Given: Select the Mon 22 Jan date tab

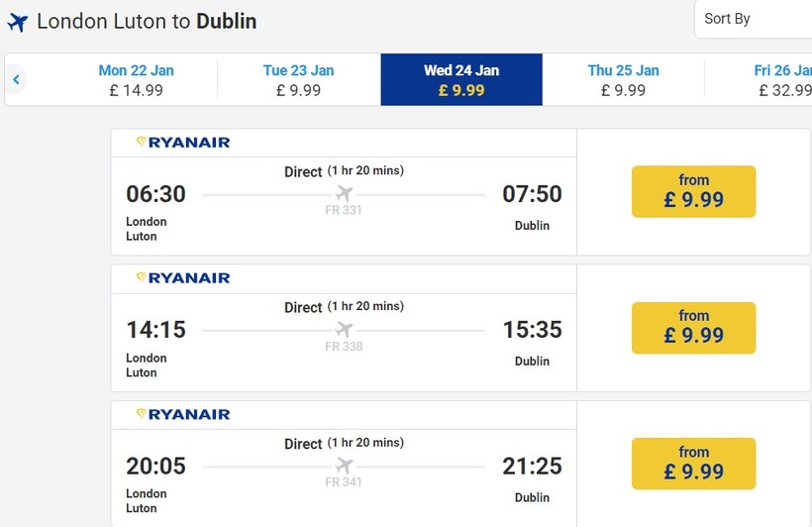Looking at the screenshot, I should (136, 80).
